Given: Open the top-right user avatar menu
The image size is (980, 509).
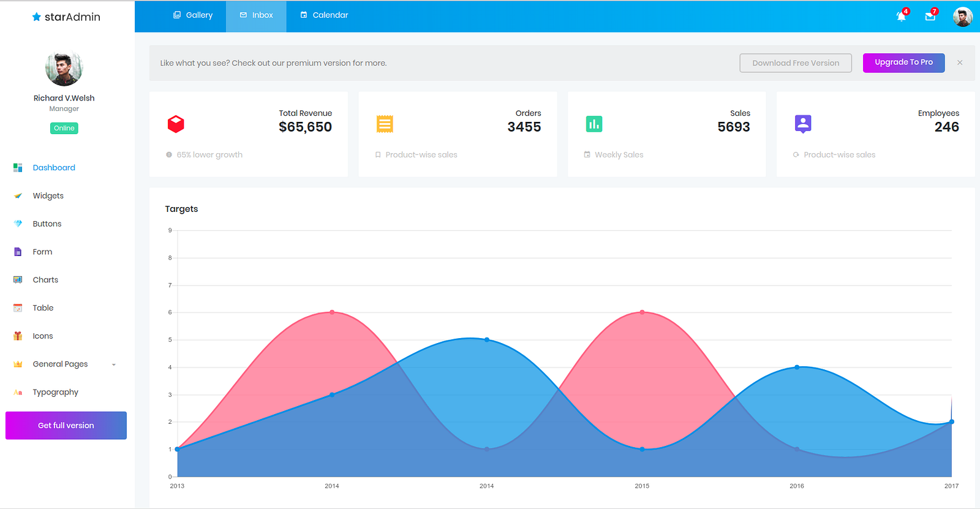Looking at the screenshot, I should (x=962, y=17).
